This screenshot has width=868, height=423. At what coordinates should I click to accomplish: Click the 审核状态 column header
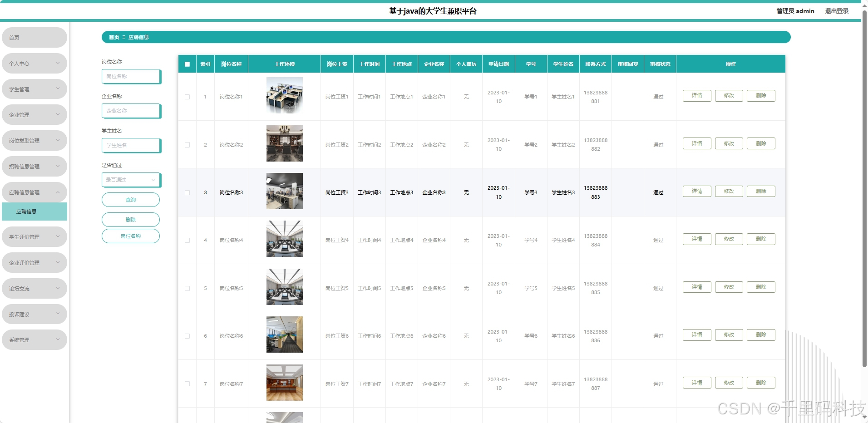(660, 64)
